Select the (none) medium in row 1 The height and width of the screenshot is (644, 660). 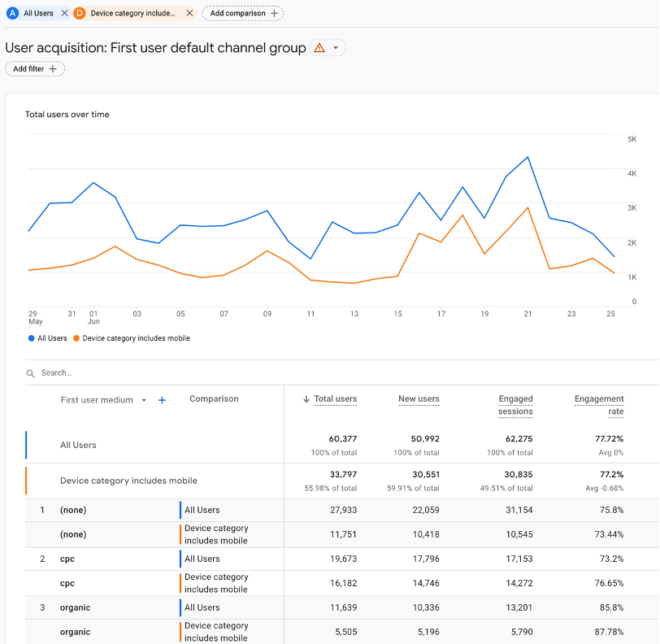coord(73,510)
